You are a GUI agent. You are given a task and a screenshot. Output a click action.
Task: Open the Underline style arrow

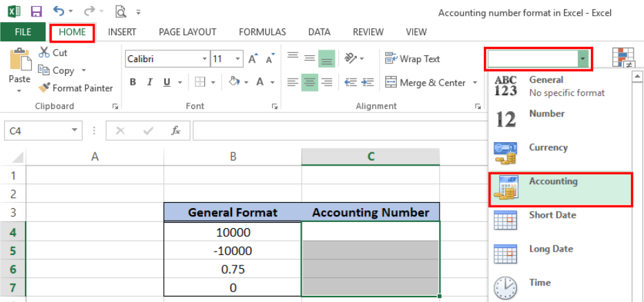[180, 83]
